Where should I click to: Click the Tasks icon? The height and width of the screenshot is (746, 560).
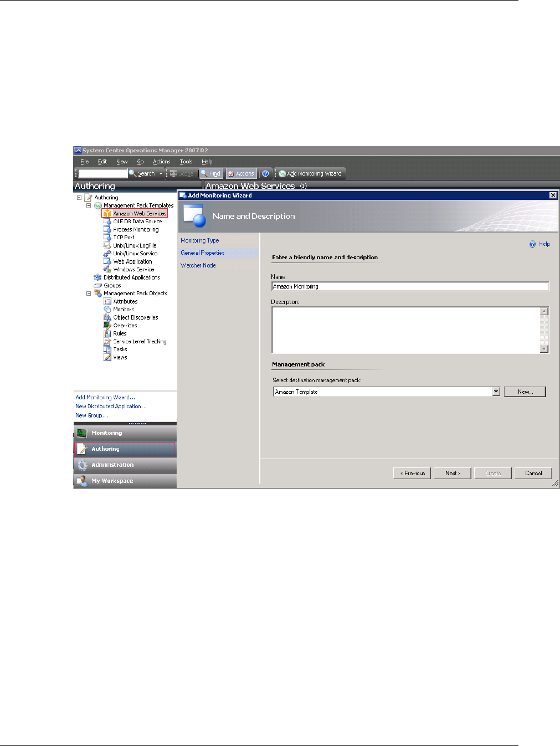pyautogui.click(x=107, y=349)
